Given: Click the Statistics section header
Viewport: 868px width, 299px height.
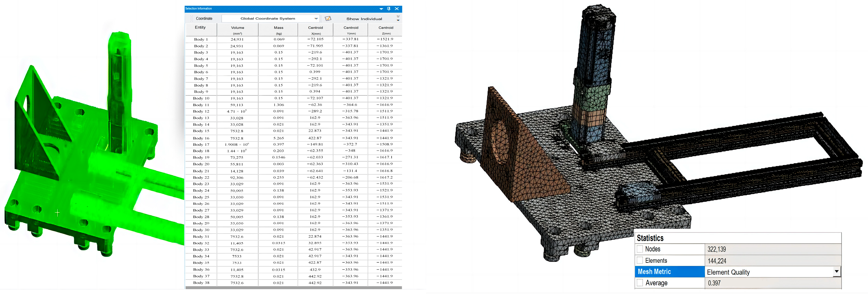Looking at the screenshot, I should pos(650,238).
